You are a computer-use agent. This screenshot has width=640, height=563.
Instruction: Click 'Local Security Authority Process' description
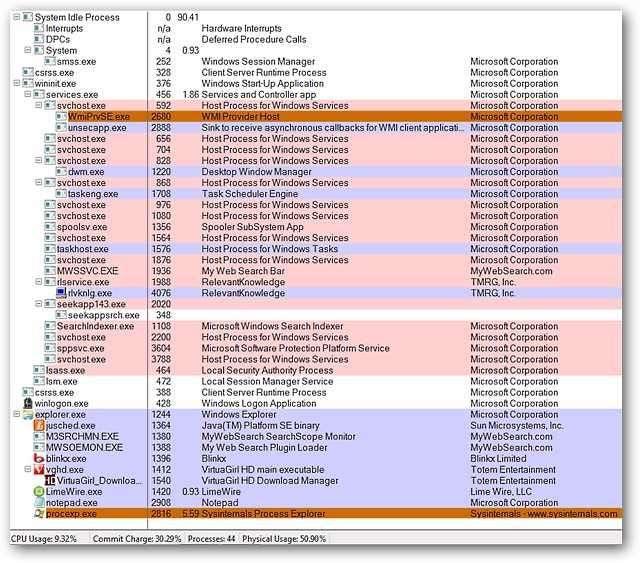(267, 370)
